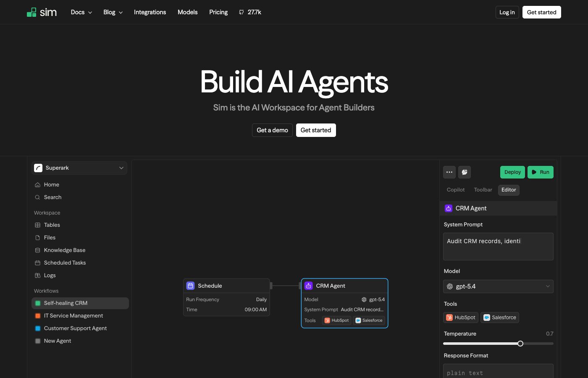Expand the Docs menu

[81, 12]
